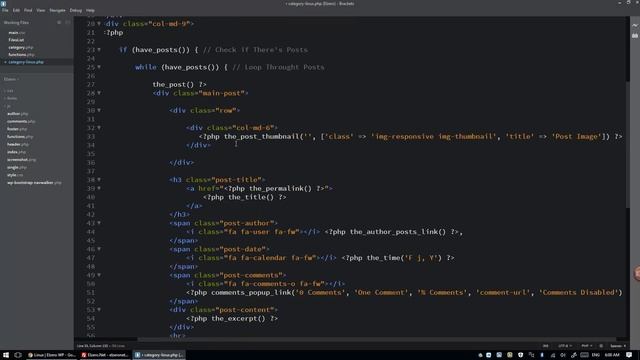
Task: Open wp-bootstrap-navwalker.php in project tree
Action: [34, 183]
